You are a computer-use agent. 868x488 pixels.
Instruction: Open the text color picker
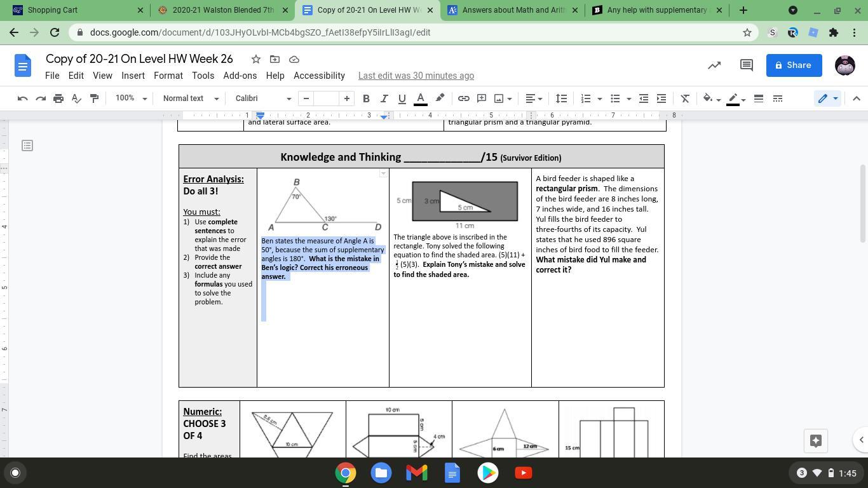click(x=420, y=98)
